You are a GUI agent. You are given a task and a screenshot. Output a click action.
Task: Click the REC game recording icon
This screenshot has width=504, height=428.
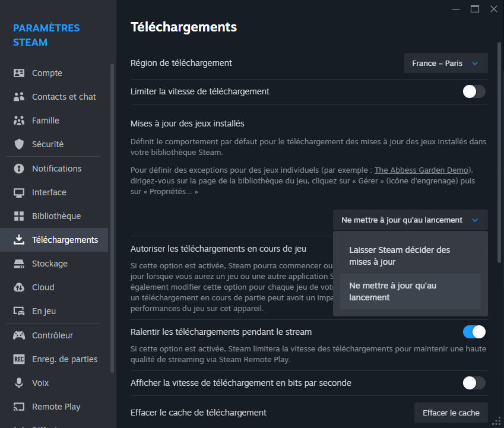19,359
